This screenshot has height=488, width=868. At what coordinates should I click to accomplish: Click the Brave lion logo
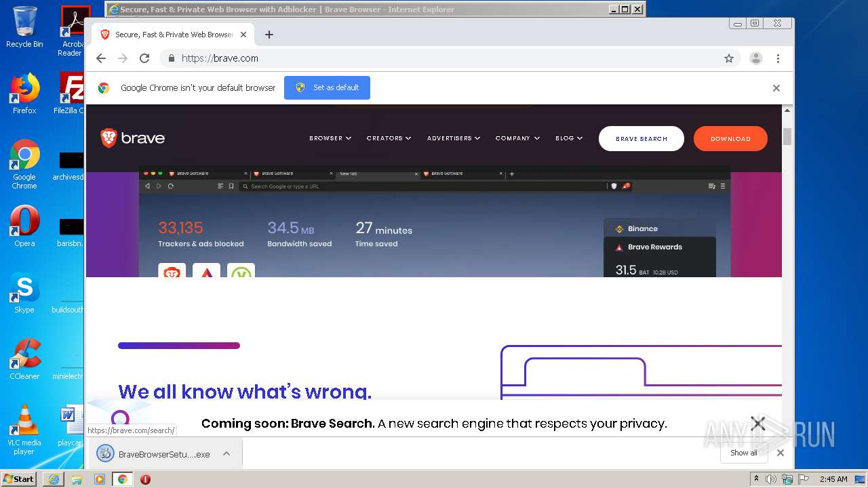click(x=133, y=138)
